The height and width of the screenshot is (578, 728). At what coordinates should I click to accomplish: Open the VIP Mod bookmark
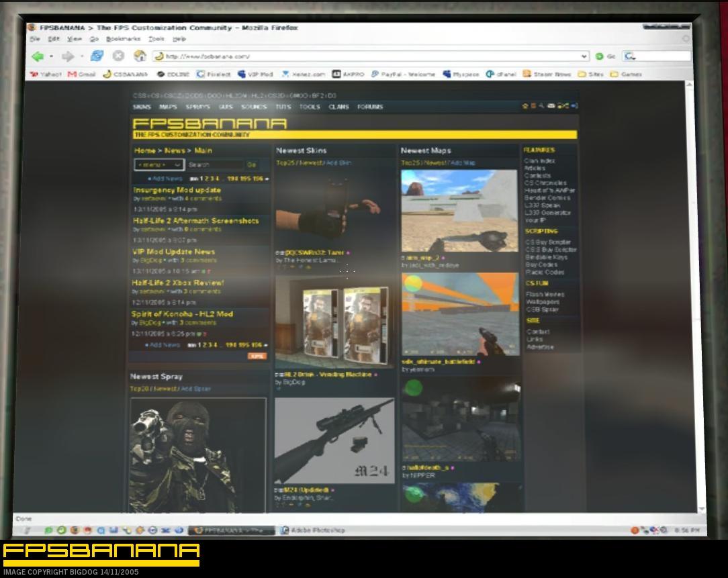[255, 74]
